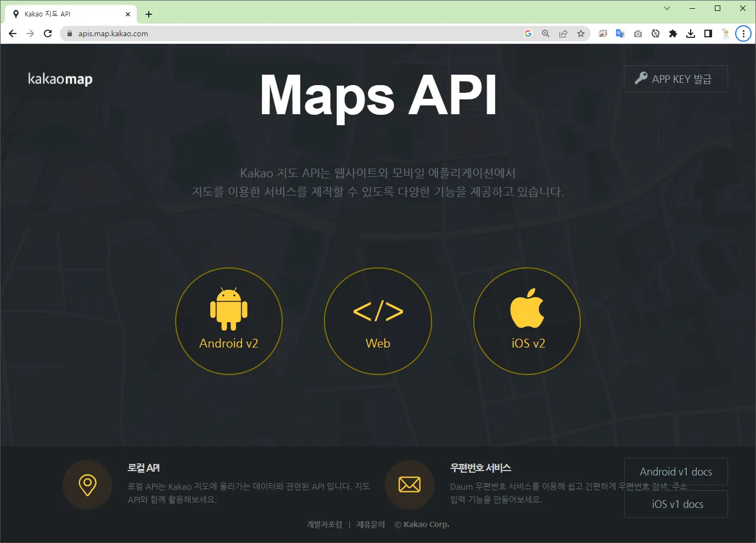
Task: Click the Maps API main heading
Action: 378,97
